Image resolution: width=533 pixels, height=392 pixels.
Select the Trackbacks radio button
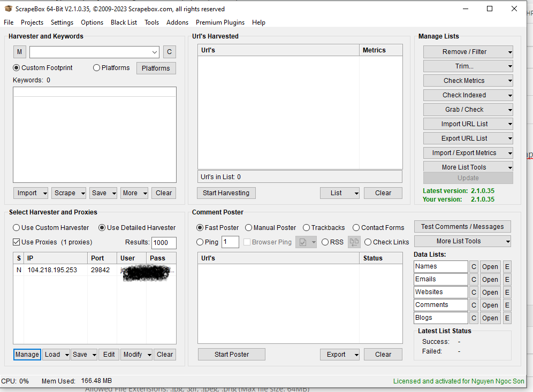tap(306, 228)
